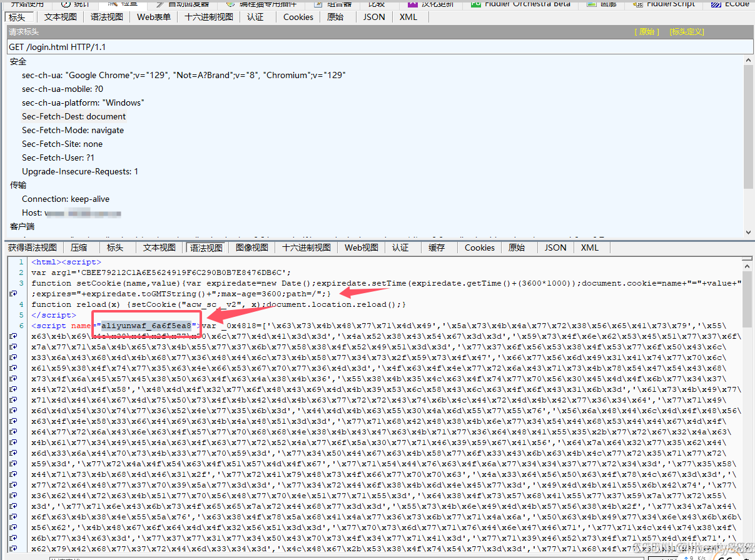The image size is (755, 560).
Task: Click the [标头定义] link
Action: pos(687,32)
